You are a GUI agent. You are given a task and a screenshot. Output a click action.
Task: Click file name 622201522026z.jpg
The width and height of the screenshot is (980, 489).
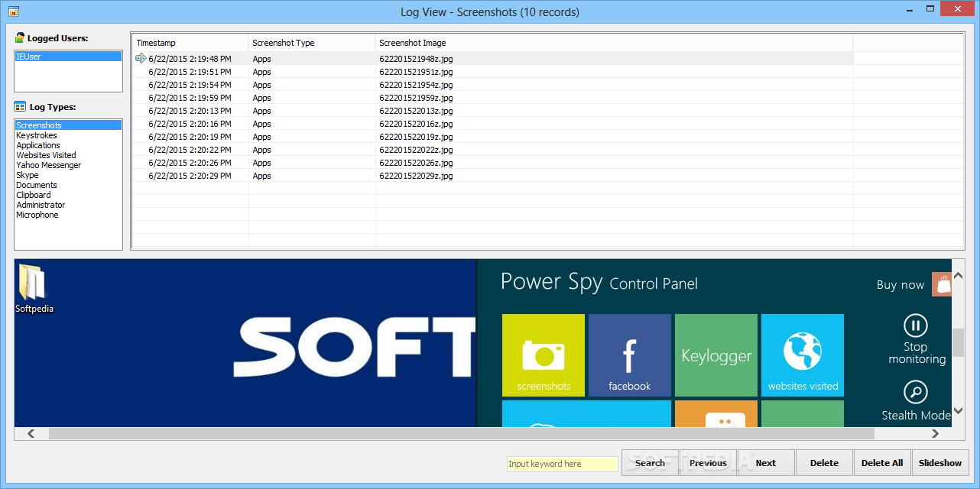click(416, 163)
